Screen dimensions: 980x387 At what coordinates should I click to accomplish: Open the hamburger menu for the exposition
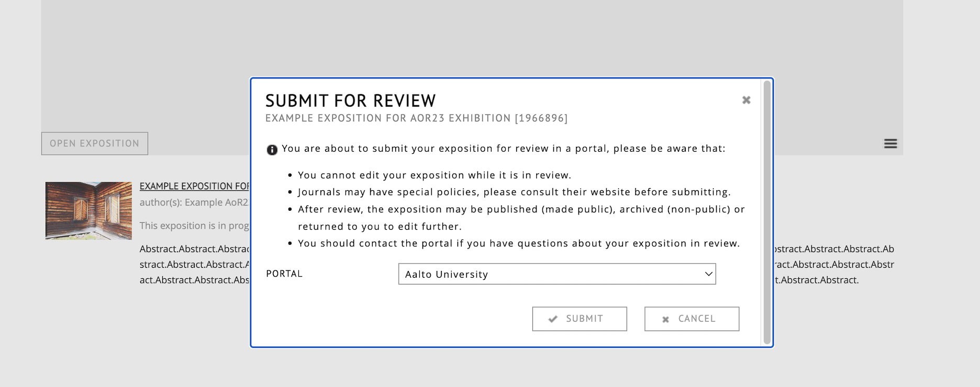890,144
